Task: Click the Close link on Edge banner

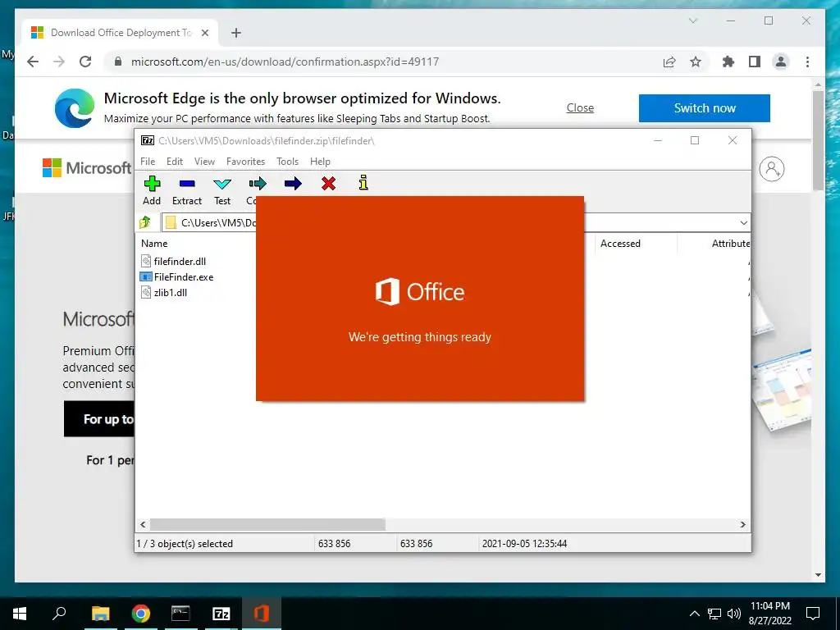Action: 580,107
